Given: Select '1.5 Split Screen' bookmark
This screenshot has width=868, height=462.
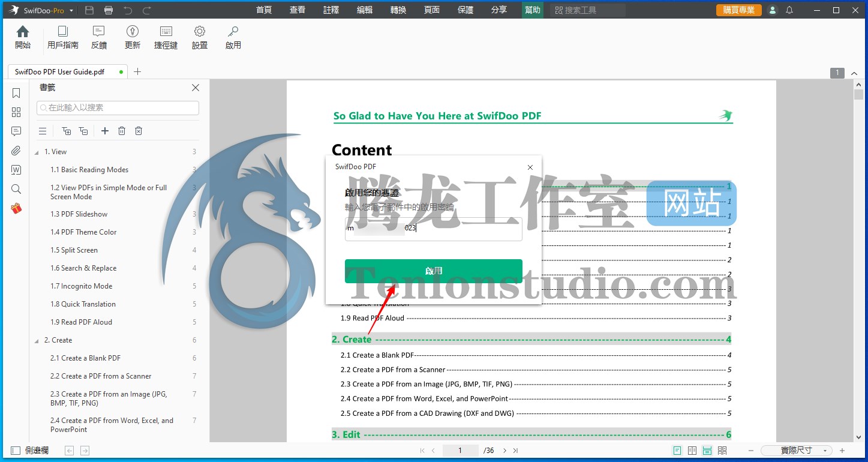Looking at the screenshot, I should point(74,250).
